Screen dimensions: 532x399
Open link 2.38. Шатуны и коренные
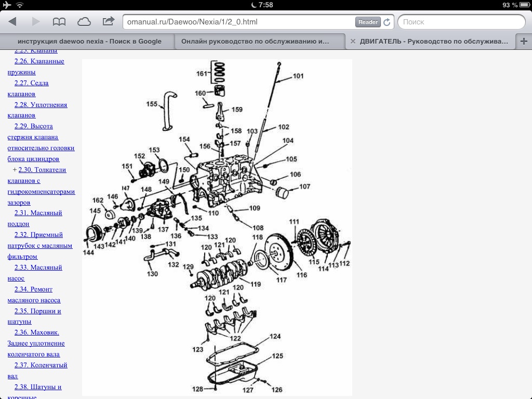pyautogui.click(x=35, y=391)
